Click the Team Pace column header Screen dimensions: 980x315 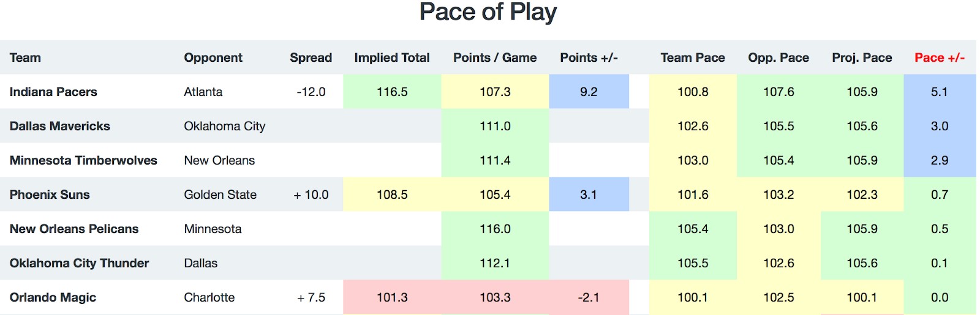click(x=693, y=57)
